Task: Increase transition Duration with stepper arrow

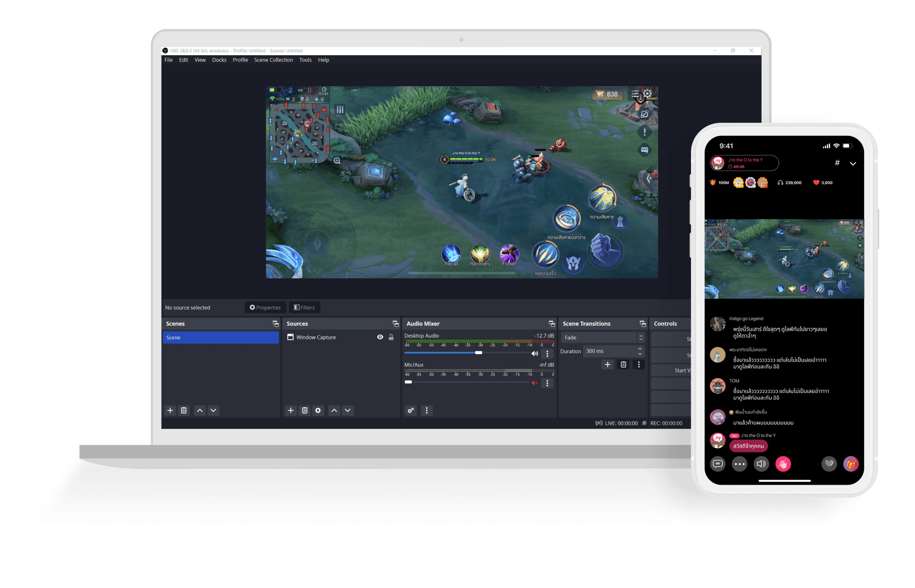Action: click(640, 348)
